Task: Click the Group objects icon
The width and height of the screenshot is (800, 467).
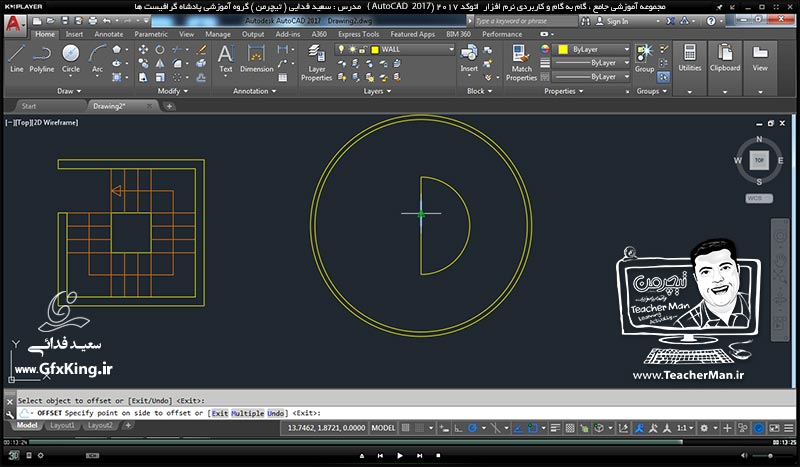Action: [x=644, y=59]
